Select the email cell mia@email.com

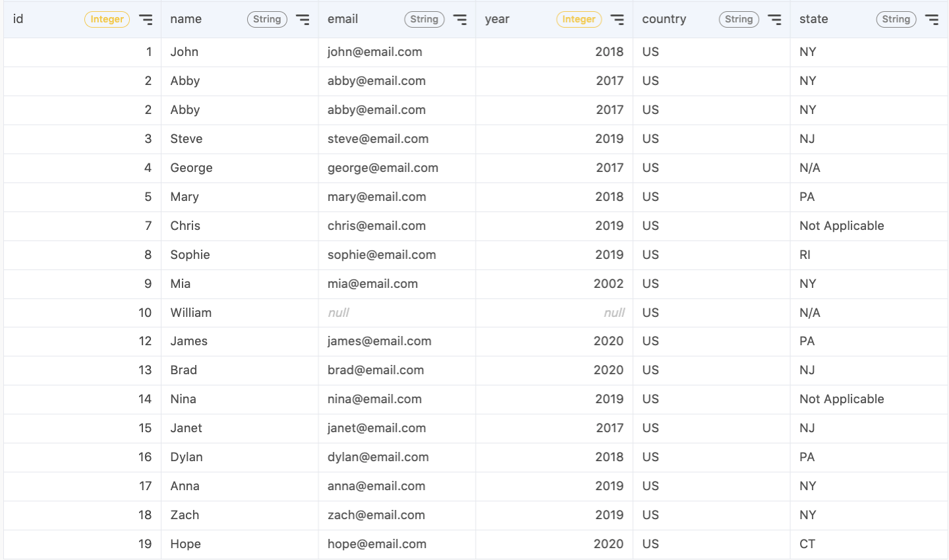pyautogui.click(x=397, y=284)
